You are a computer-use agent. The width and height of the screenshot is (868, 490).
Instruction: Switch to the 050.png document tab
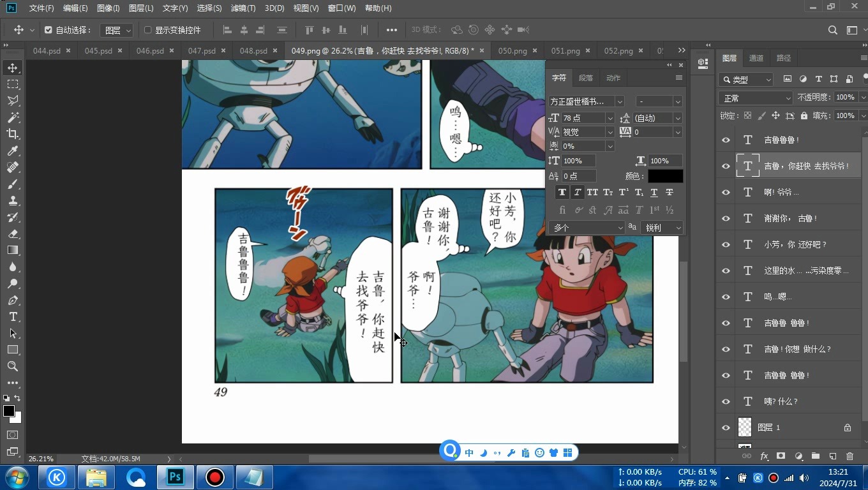point(513,50)
